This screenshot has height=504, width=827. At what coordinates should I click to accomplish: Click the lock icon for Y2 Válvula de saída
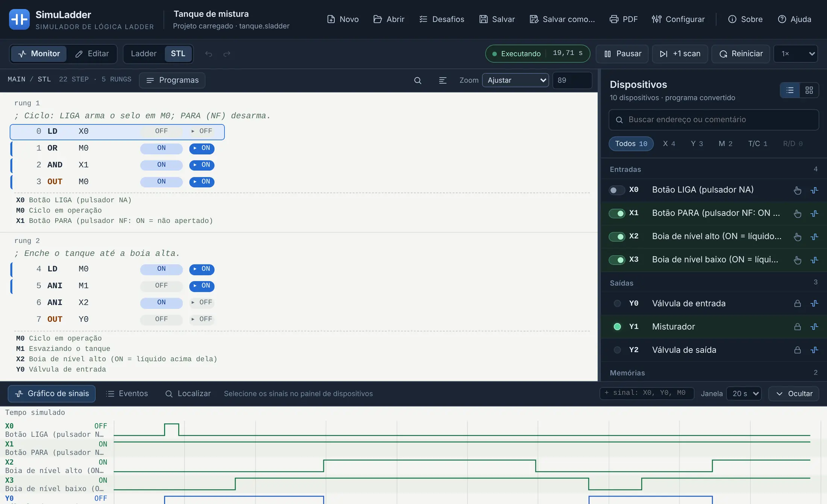pyautogui.click(x=797, y=350)
